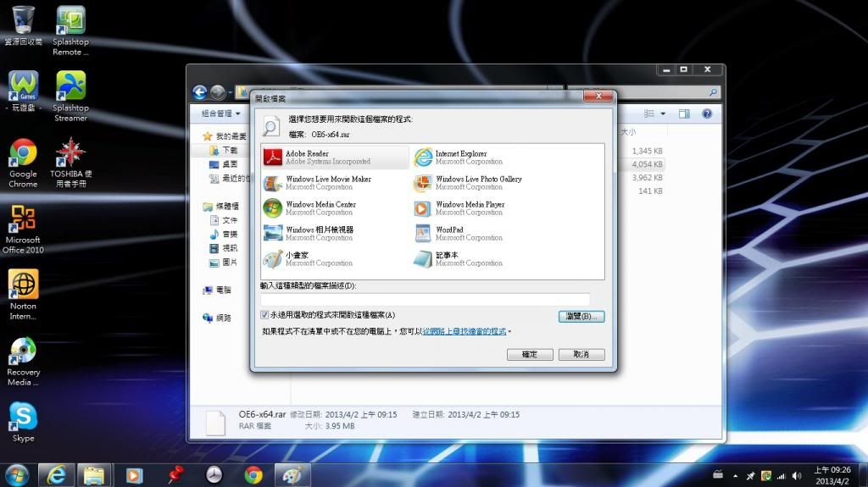Open Chrome from the taskbar
The width and height of the screenshot is (868, 487).
[x=253, y=475]
